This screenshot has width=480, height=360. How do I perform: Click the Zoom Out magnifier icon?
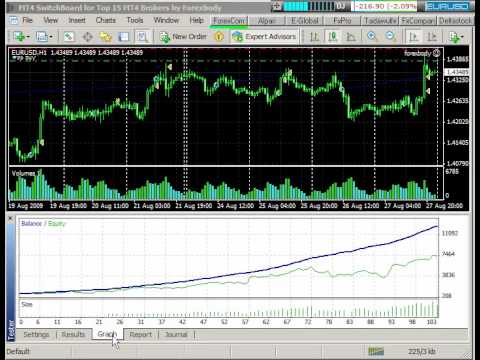click(390, 37)
